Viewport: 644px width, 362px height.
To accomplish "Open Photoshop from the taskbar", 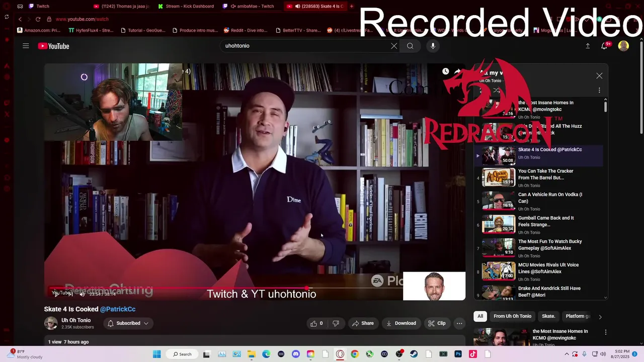I will pos(458,354).
